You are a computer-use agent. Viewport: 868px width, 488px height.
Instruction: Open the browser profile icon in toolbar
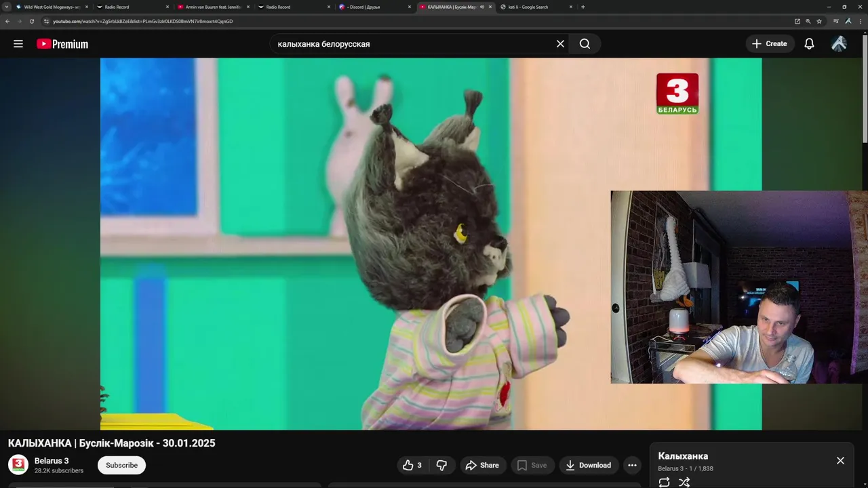pyautogui.click(x=848, y=21)
